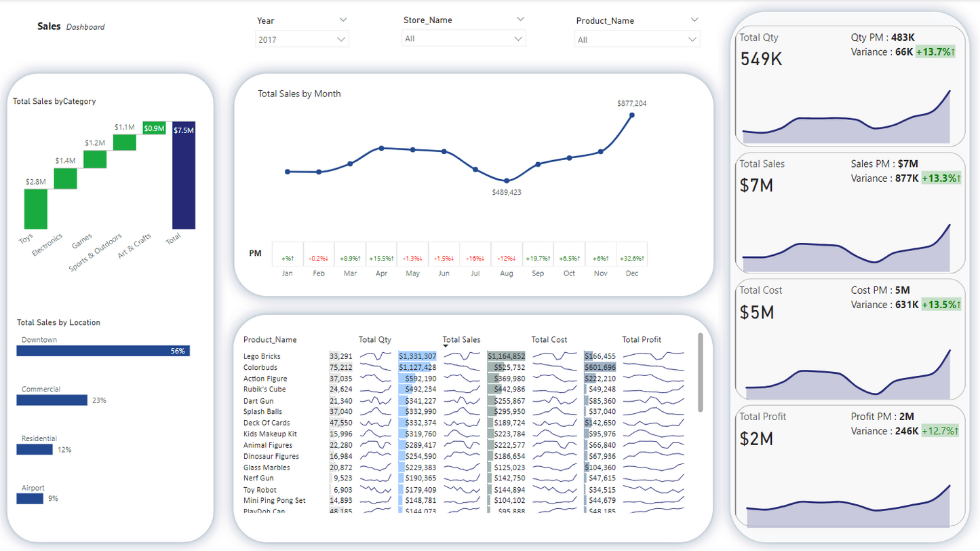
Task: Click the December data point labeled $877,204
Action: pos(632,115)
